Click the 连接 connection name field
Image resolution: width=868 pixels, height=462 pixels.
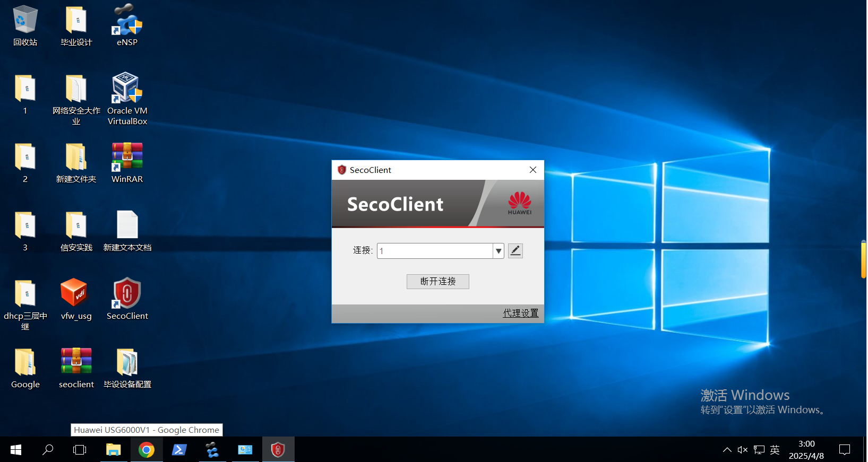435,251
